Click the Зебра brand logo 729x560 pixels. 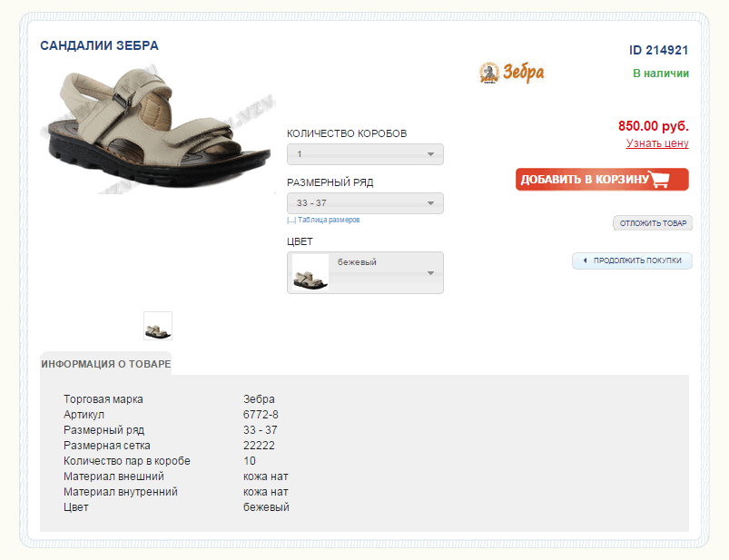point(511,73)
